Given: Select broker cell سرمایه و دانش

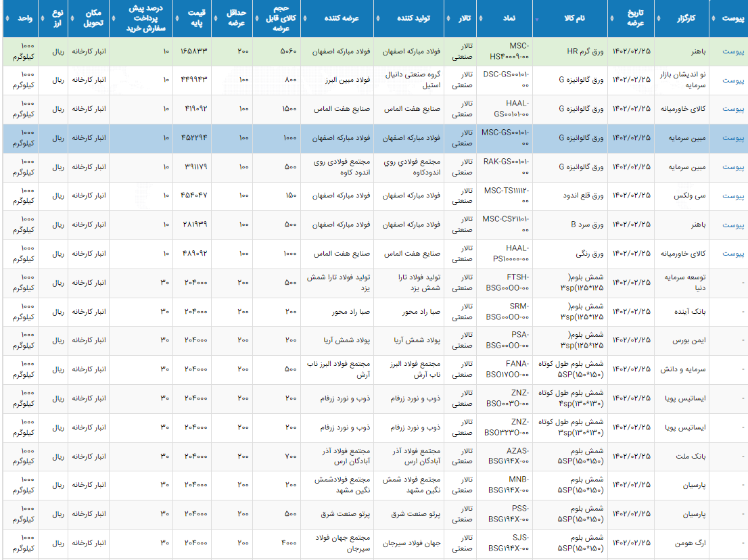Looking at the screenshot, I should tap(682, 370).
